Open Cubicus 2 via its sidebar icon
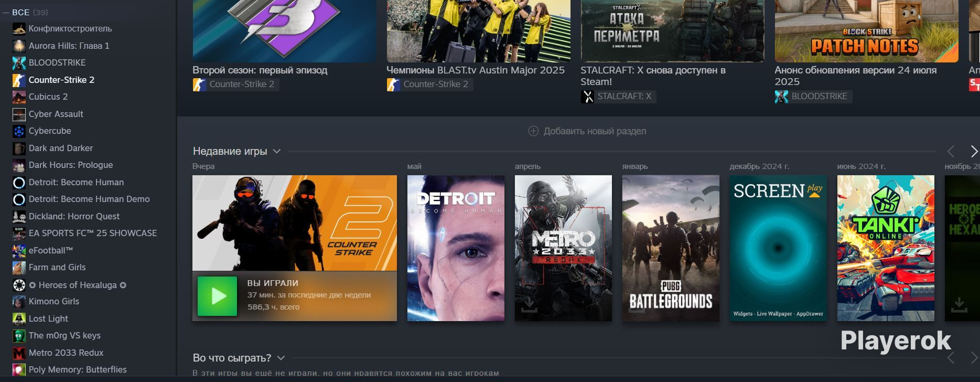Viewport: 980px width, 382px height. [x=19, y=97]
